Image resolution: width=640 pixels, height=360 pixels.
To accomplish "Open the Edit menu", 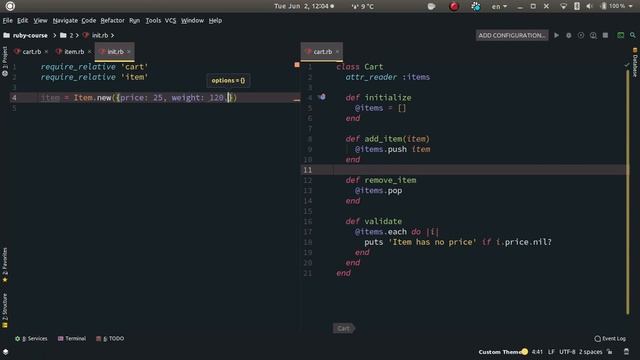I will (22, 20).
